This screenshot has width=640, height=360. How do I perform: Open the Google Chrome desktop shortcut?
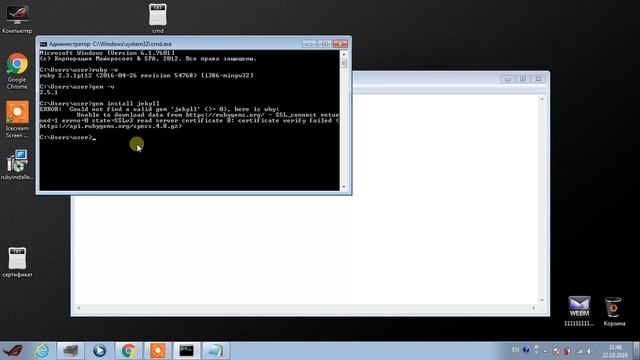click(x=17, y=71)
